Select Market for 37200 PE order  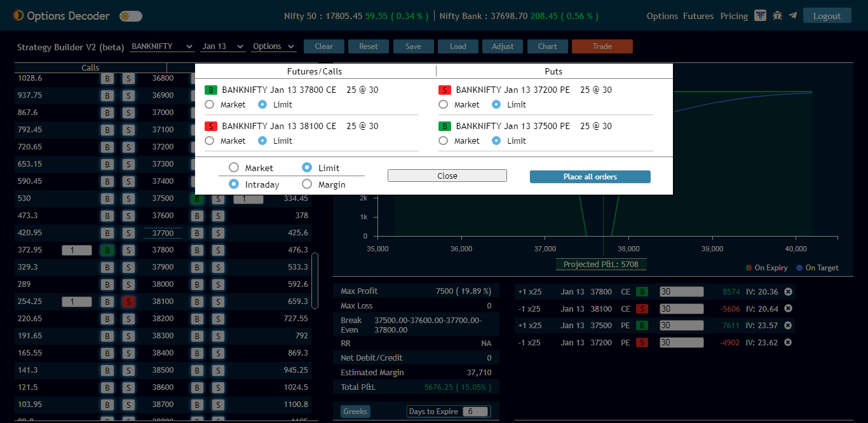(444, 104)
